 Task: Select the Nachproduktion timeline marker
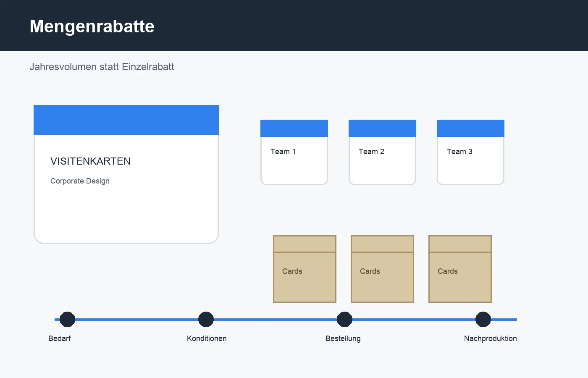[x=483, y=319]
